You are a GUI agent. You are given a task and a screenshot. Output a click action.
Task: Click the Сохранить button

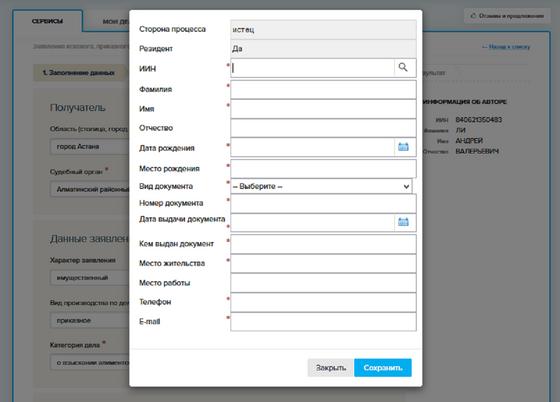coord(383,367)
